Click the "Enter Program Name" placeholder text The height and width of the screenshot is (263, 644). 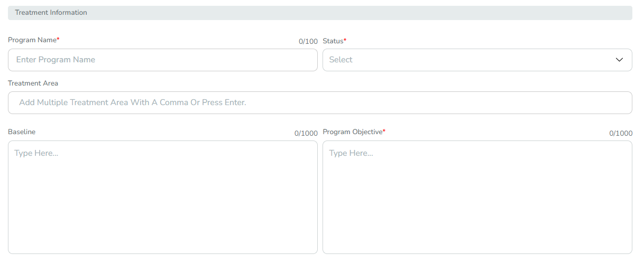click(56, 60)
